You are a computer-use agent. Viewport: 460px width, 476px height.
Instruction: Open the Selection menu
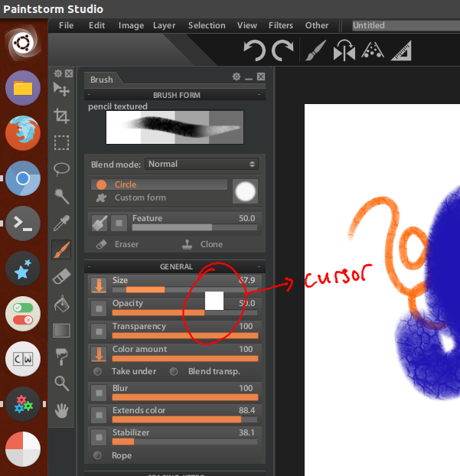coord(207,25)
